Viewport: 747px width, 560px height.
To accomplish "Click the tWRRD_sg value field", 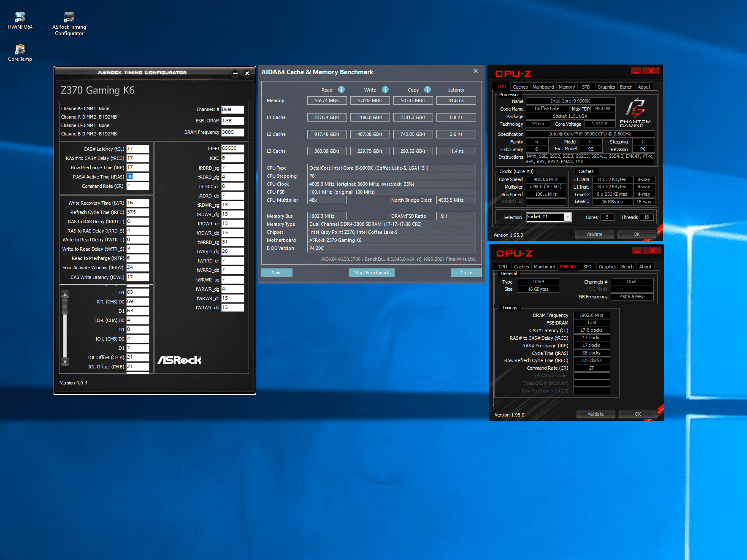I will tap(233, 242).
